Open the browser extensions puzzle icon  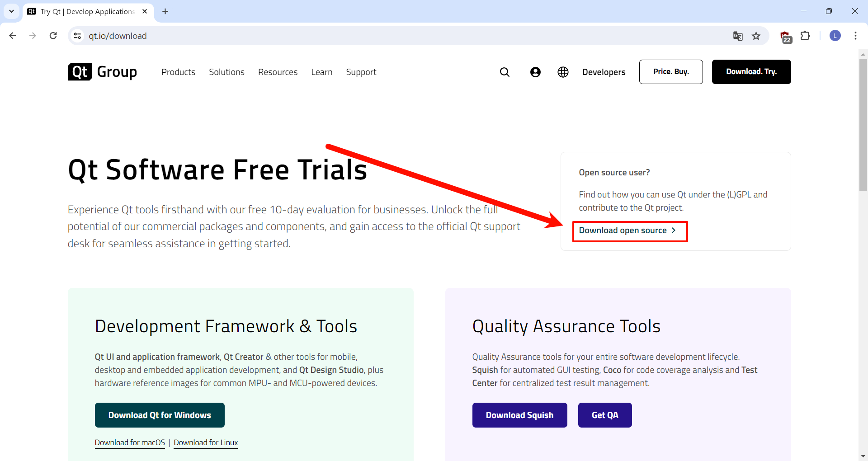coord(805,36)
